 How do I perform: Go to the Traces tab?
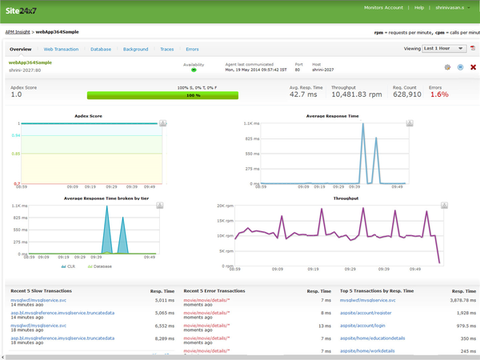[x=167, y=49]
